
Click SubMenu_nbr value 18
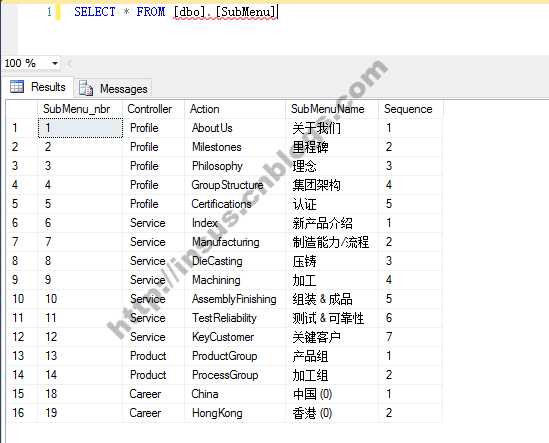(80, 394)
